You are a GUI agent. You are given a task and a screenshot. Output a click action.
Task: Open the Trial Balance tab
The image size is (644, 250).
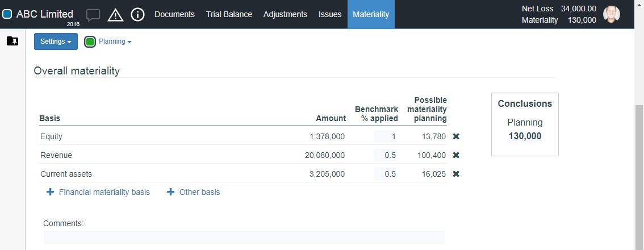[x=229, y=14]
